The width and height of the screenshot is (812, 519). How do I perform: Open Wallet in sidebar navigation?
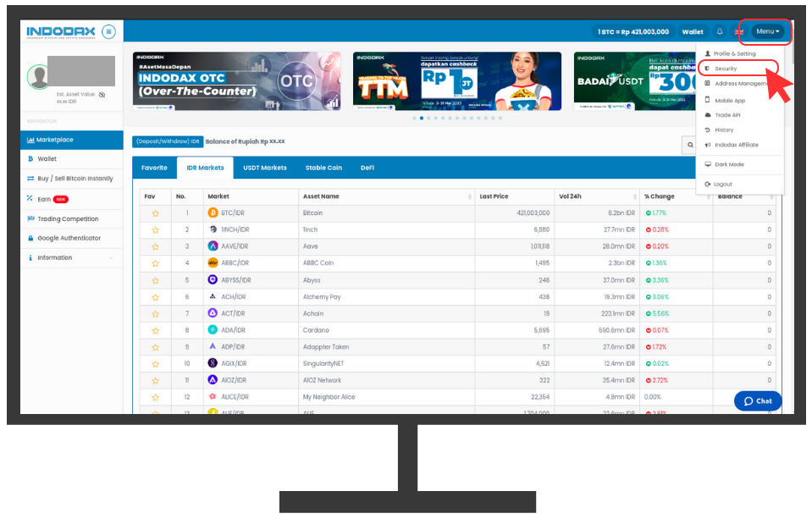[71, 159]
